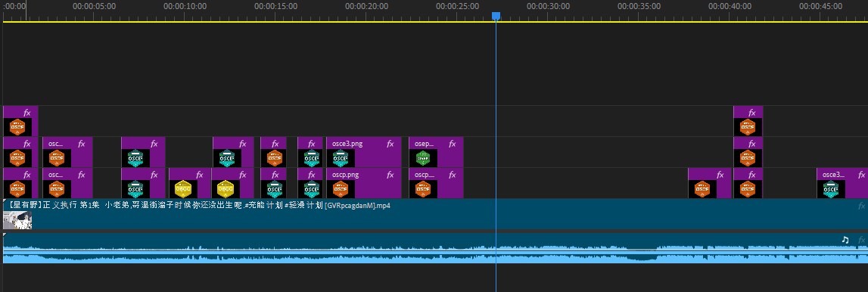
Task: Click fx badge on middle-track clip near 00:00:40:00
Action: point(751,144)
